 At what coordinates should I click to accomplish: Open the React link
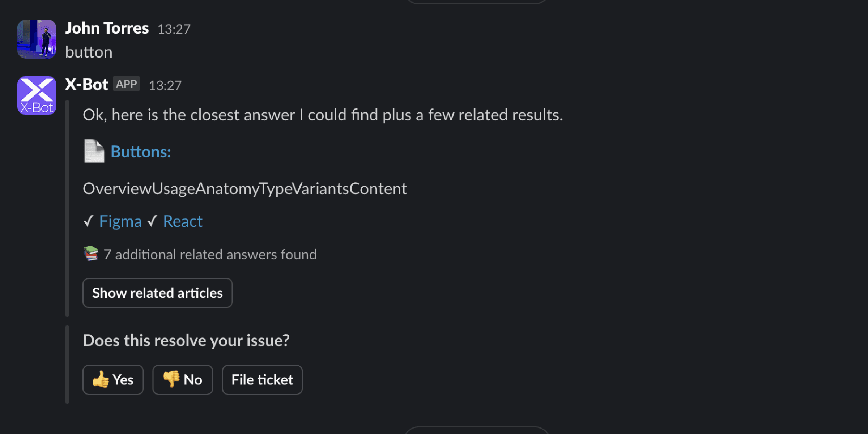click(x=183, y=221)
